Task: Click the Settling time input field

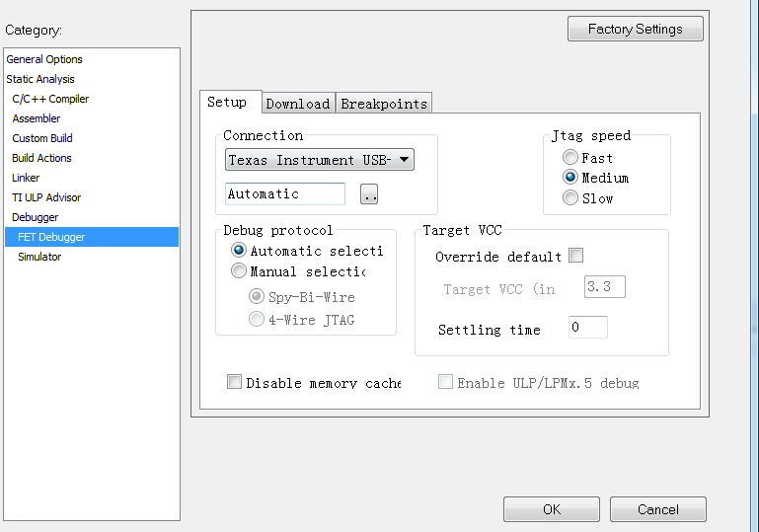Action: [587, 328]
